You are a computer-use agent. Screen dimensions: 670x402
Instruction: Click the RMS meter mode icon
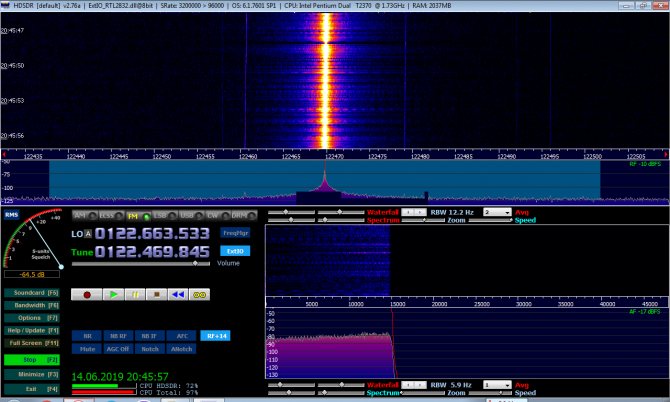click(12, 214)
